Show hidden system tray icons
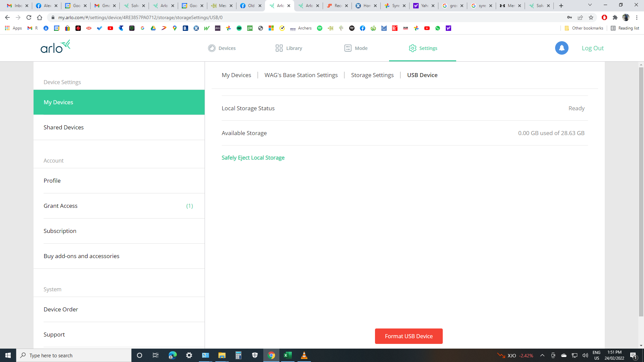This screenshot has height=362, width=644. point(542,355)
